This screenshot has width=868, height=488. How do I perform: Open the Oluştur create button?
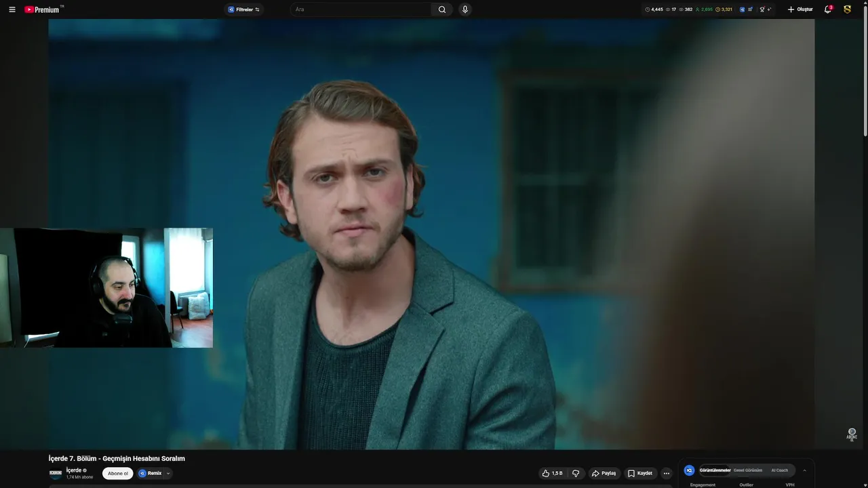click(x=800, y=9)
